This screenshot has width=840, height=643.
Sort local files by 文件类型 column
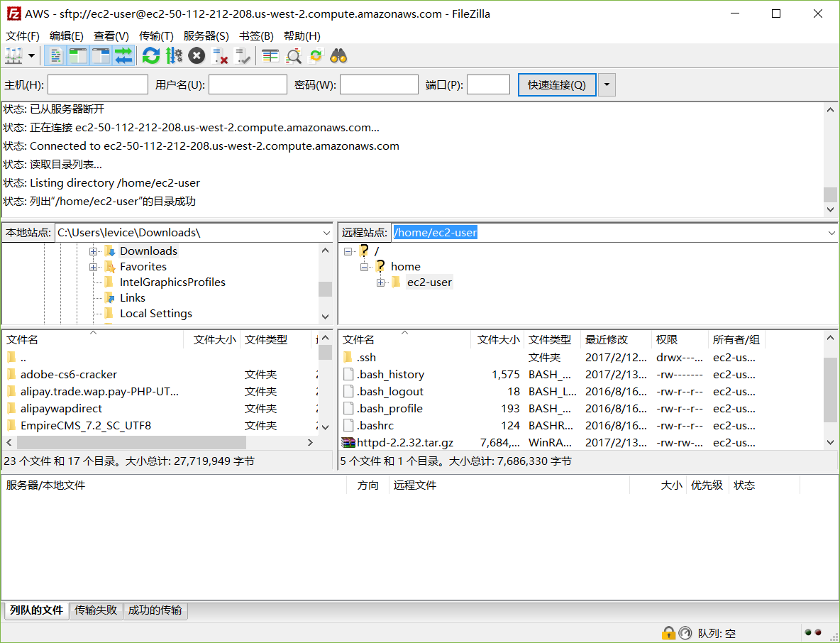coord(275,340)
